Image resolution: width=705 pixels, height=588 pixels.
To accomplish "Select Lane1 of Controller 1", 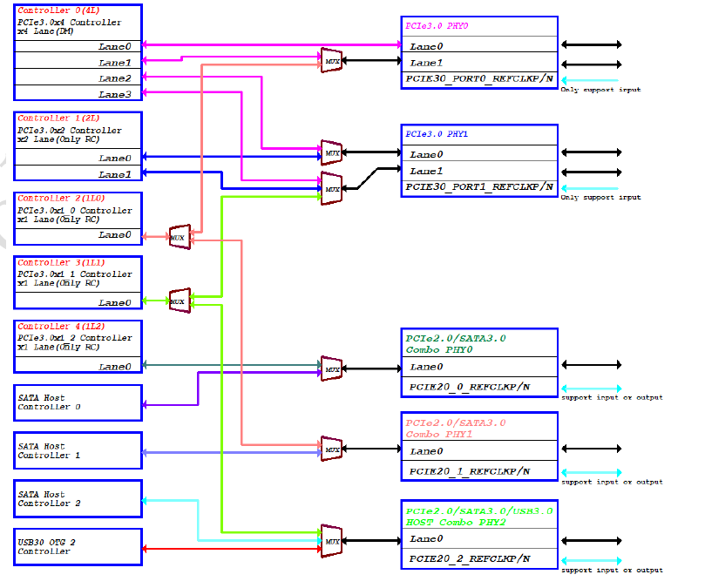I will point(115,174).
